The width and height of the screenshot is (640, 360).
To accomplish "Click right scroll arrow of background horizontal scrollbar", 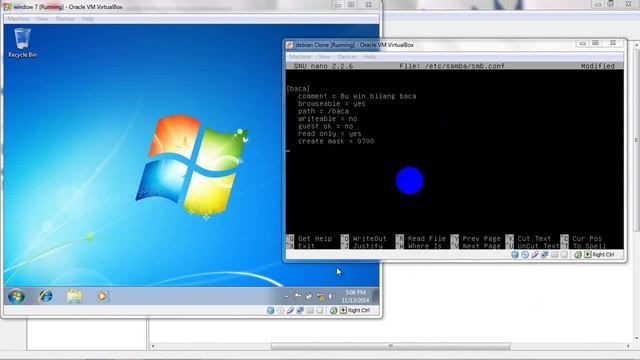I will click(628, 346).
